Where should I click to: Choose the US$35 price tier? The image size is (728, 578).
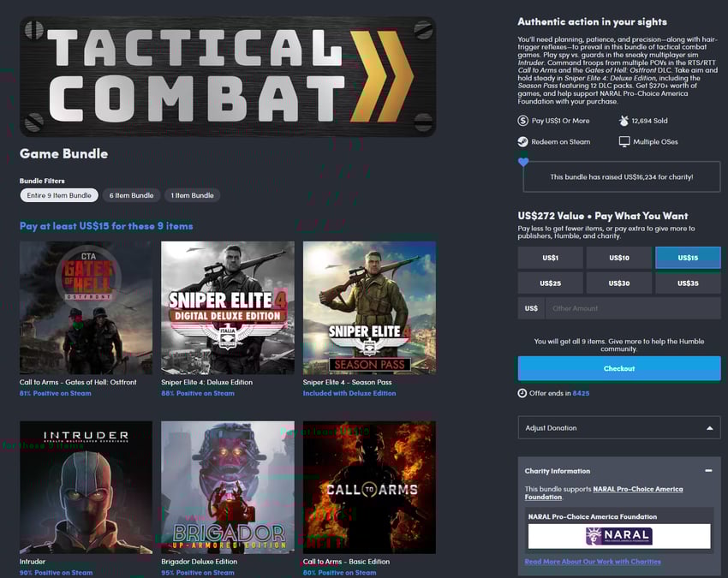point(688,283)
